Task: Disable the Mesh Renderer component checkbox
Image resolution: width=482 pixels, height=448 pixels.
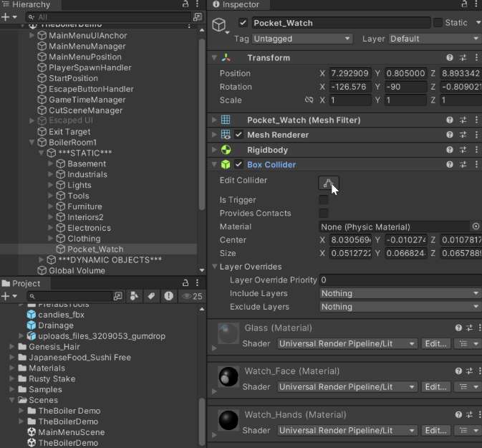Action: pyautogui.click(x=239, y=135)
